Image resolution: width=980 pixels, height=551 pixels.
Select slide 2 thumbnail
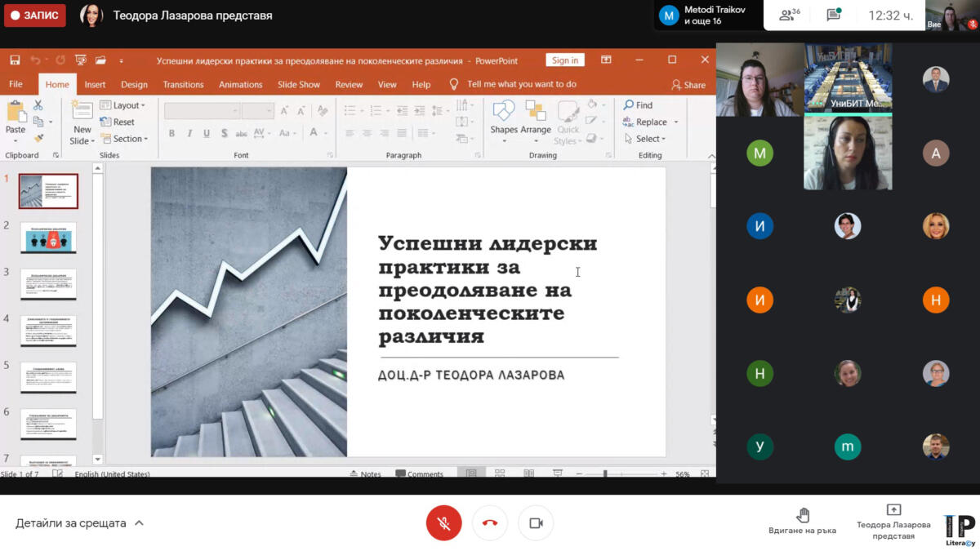point(48,238)
